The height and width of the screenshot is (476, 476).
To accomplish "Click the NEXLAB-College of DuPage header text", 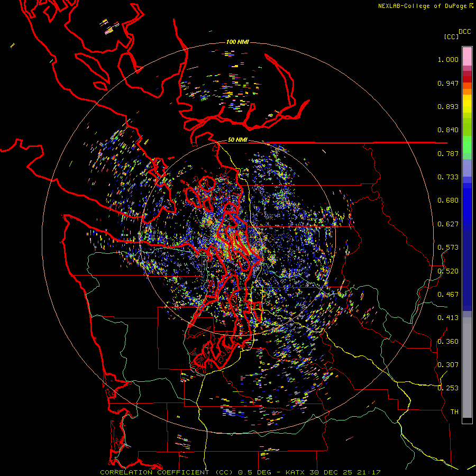I will coord(422,6).
